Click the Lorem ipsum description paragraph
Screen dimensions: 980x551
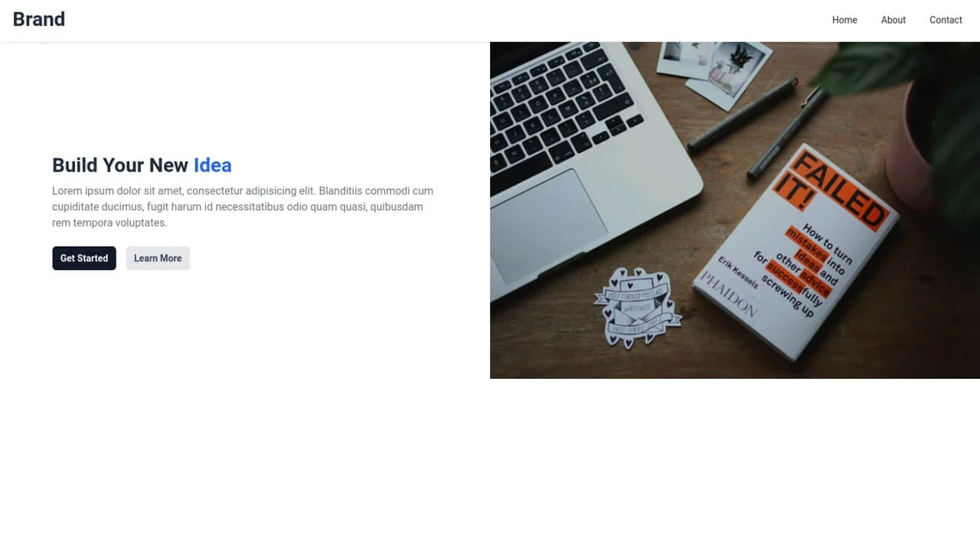243,207
